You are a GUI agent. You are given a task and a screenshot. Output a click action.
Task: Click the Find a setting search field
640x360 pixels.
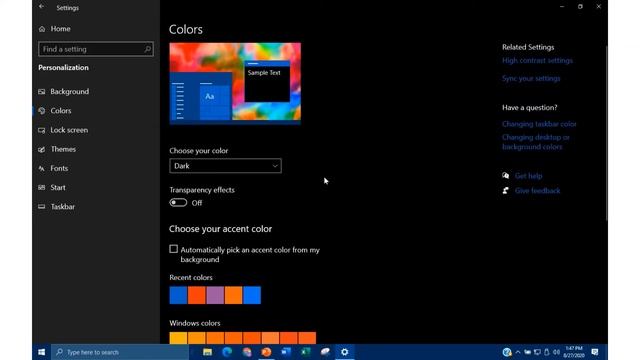(96, 49)
